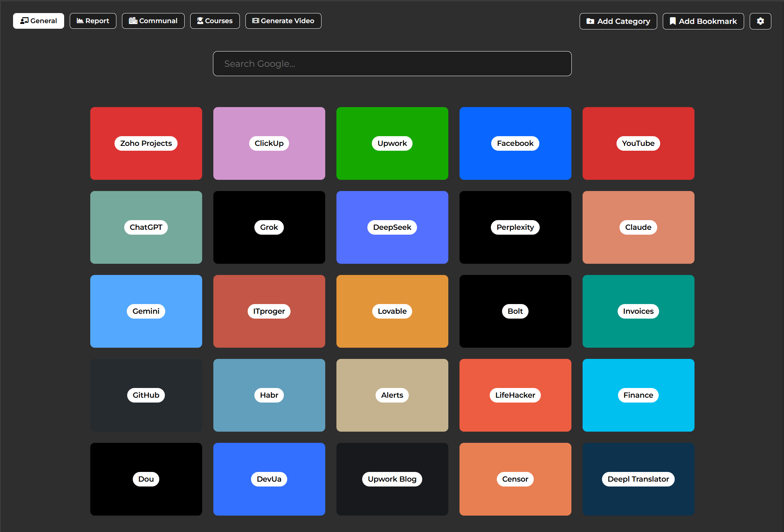Open the Courses tab

pyautogui.click(x=215, y=21)
